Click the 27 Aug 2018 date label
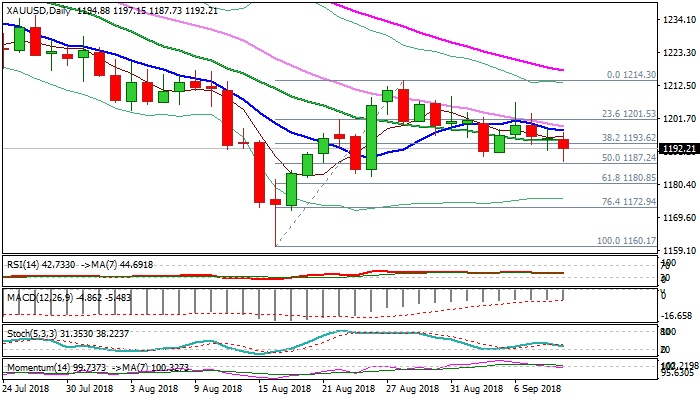700x400 pixels. 410,392
